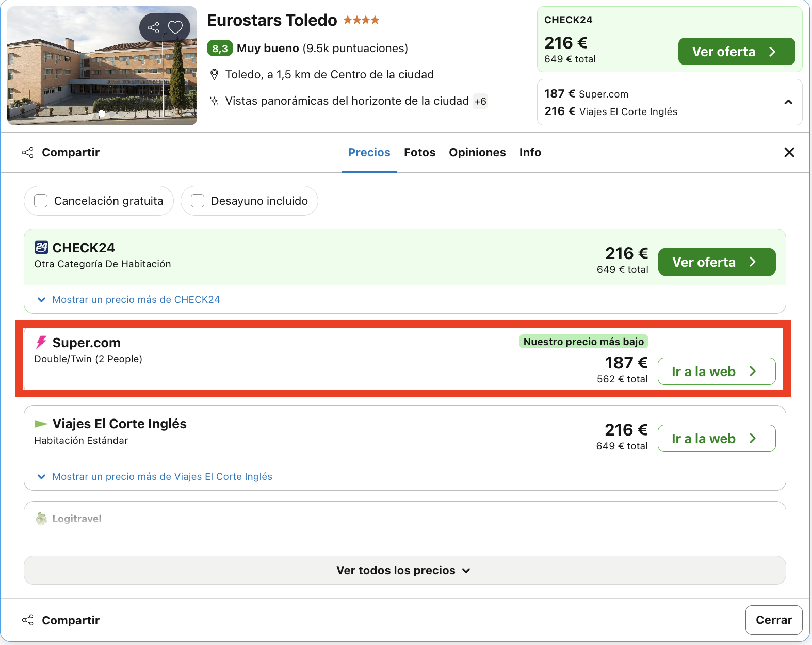Image resolution: width=812 pixels, height=645 pixels.
Task: Share hotel via icon on the photo
Action: point(153,27)
